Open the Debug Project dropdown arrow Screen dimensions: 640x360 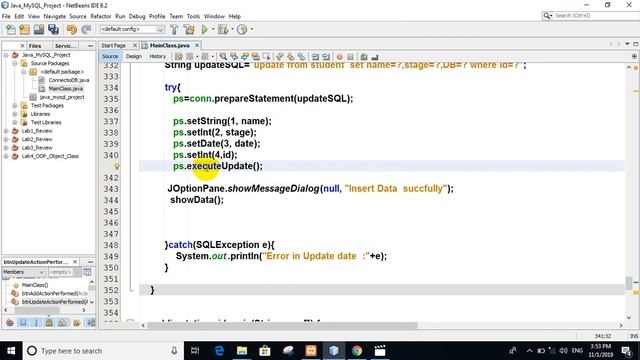coord(232,29)
